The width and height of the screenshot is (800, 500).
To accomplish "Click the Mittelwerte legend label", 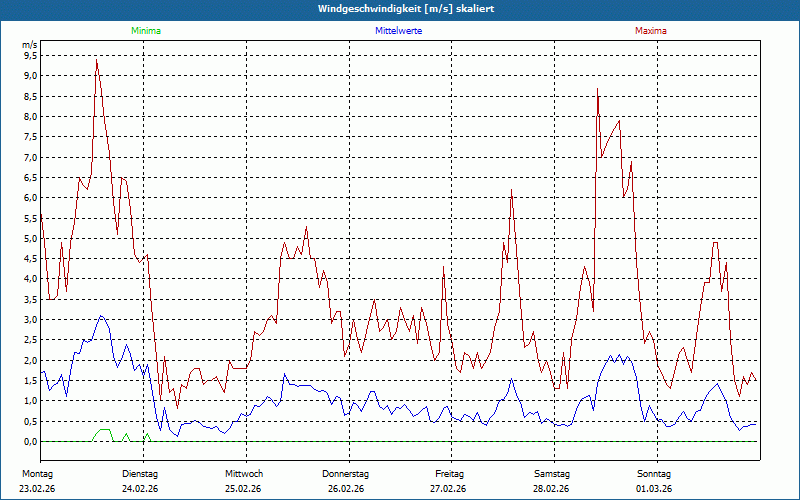I will (398, 31).
